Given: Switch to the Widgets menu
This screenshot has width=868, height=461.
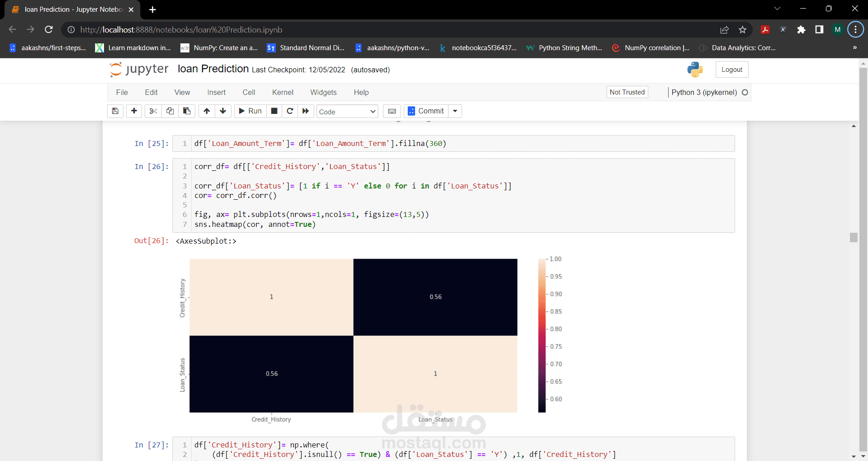Looking at the screenshot, I should click(x=323, y=92).
